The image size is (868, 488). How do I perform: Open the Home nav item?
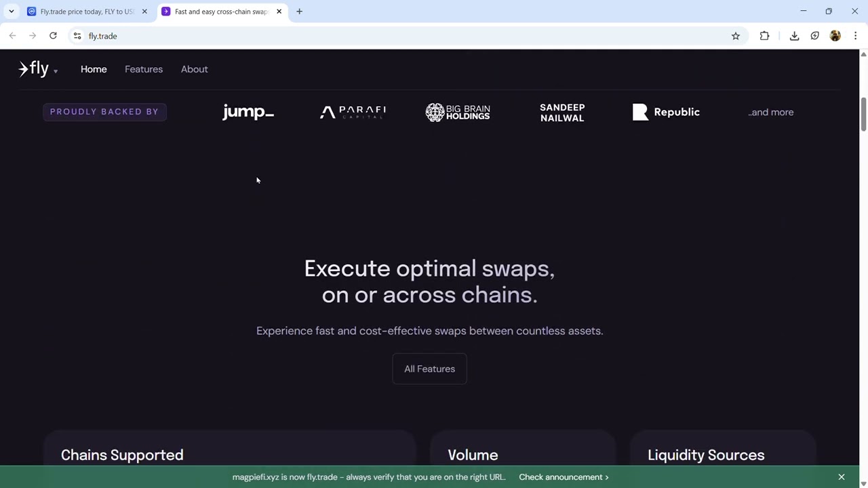pos(94,69)
